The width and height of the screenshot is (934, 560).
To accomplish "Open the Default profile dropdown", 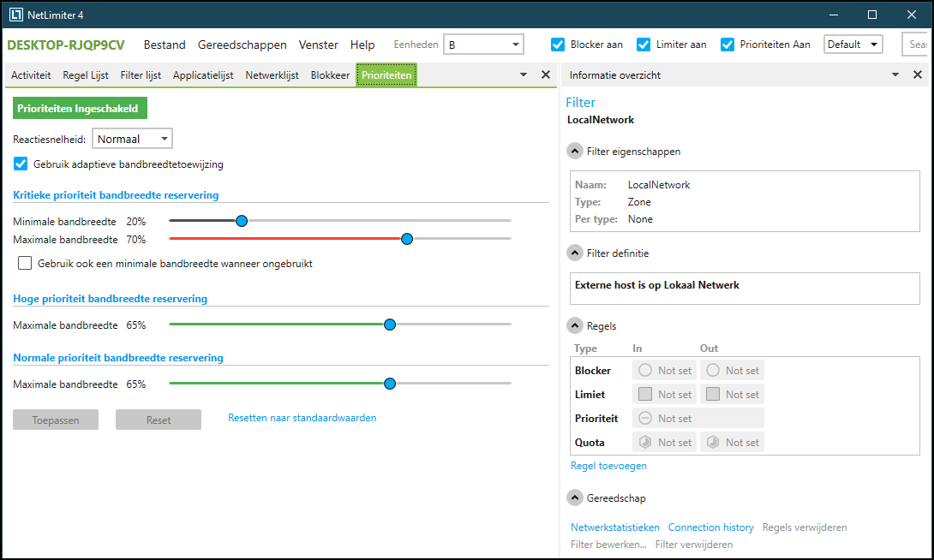I will click(853, 45).
